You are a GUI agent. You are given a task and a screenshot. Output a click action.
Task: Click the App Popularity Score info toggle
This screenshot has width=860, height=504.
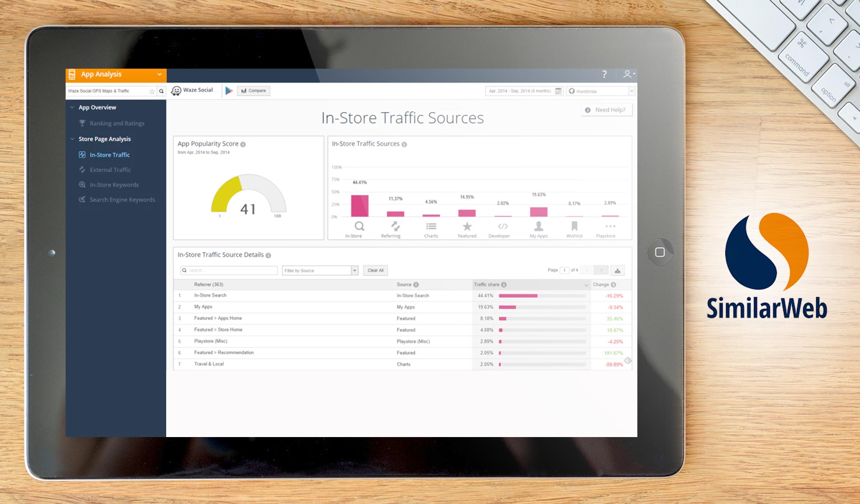click(x=244, y=143)
